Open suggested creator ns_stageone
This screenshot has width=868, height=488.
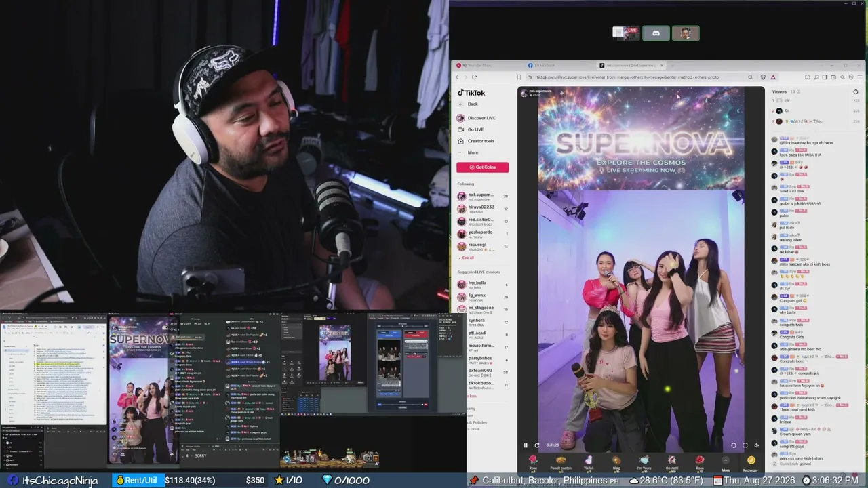click(482, 310)
